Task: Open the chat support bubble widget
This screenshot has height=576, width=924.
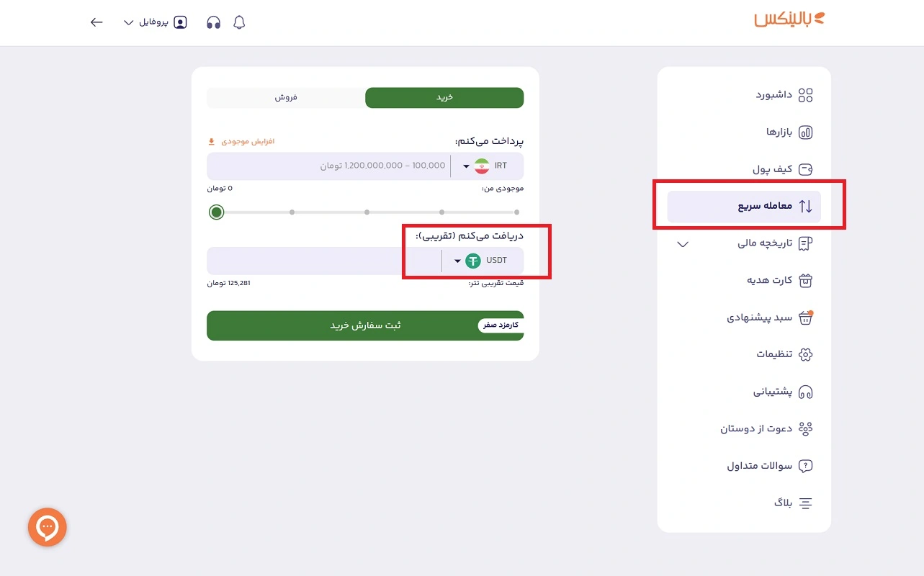Action: click(47, 527)
